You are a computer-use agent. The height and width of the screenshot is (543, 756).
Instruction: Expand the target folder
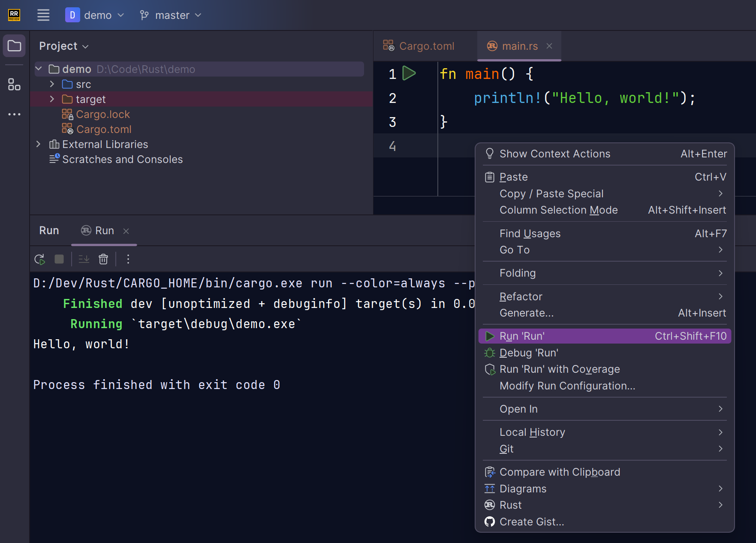click(52, 99)
